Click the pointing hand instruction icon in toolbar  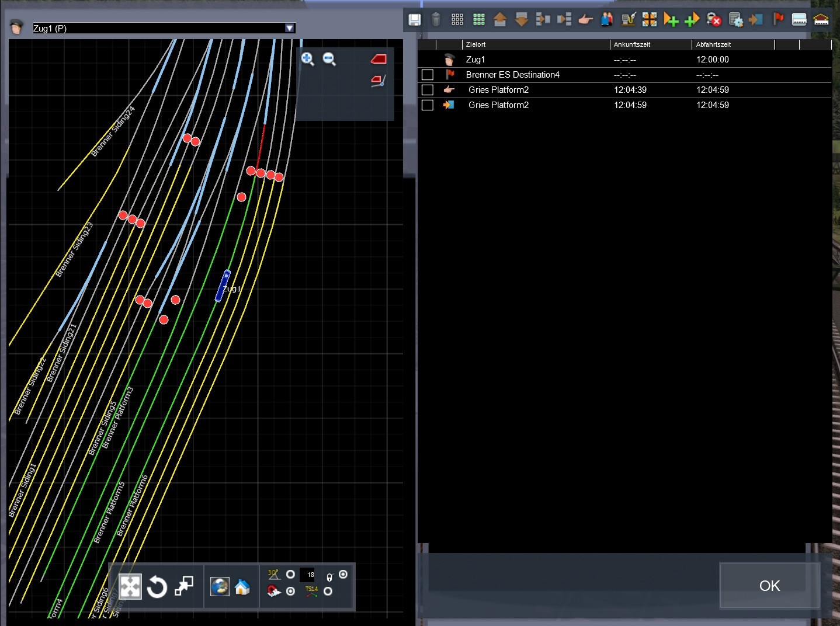point(585,20)
